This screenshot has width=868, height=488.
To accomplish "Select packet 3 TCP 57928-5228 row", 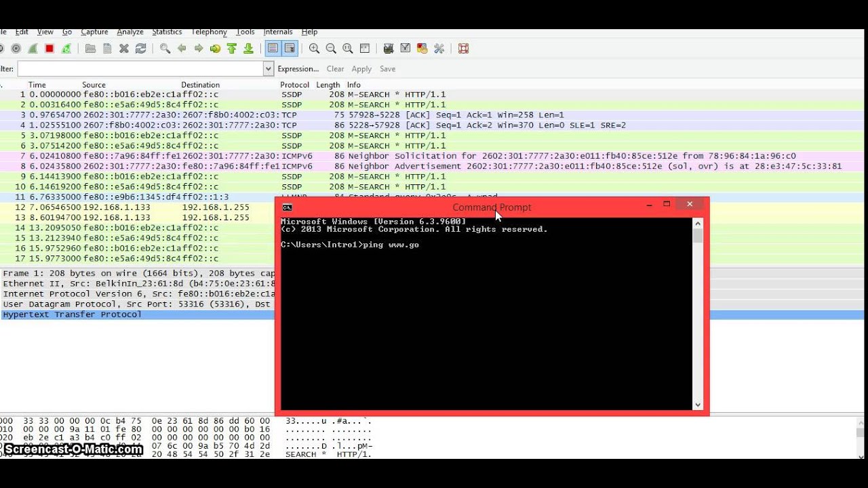I will (433, 115).
